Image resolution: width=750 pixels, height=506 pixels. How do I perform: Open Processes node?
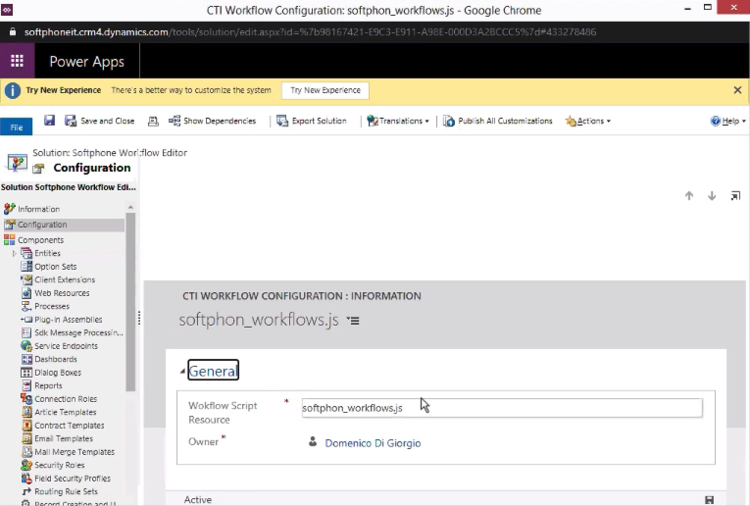(52, 306)
